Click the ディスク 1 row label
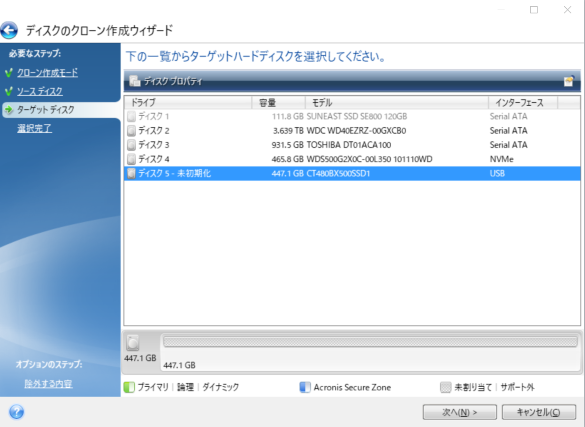The height and width of the screenshot is (427, 585). (154, 116)
